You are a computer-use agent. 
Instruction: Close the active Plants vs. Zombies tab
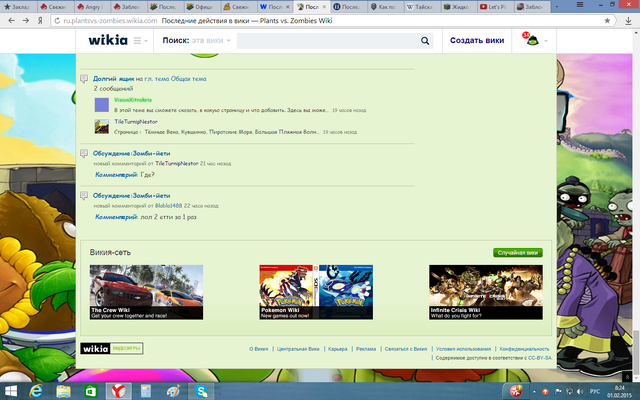point(324,7)
